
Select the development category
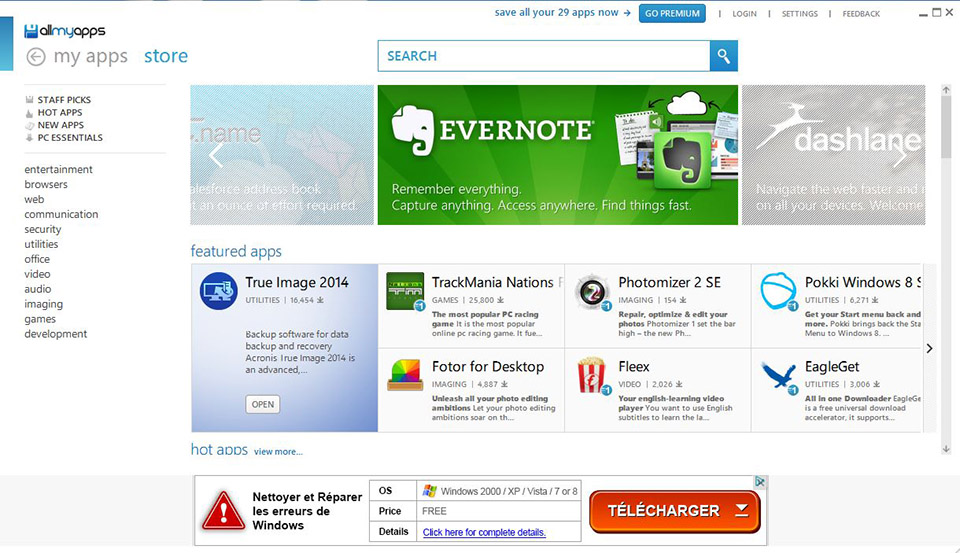[56, 334]
